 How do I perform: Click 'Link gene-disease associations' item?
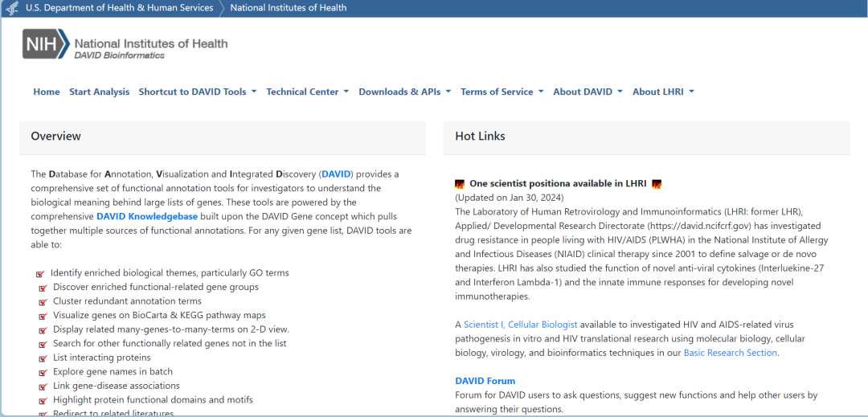click(117, 386)
